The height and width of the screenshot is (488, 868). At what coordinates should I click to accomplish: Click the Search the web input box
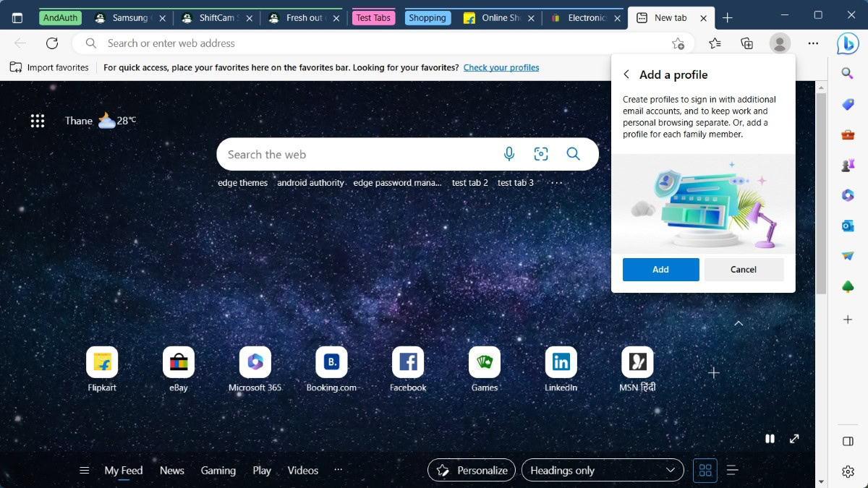[358, 154]
